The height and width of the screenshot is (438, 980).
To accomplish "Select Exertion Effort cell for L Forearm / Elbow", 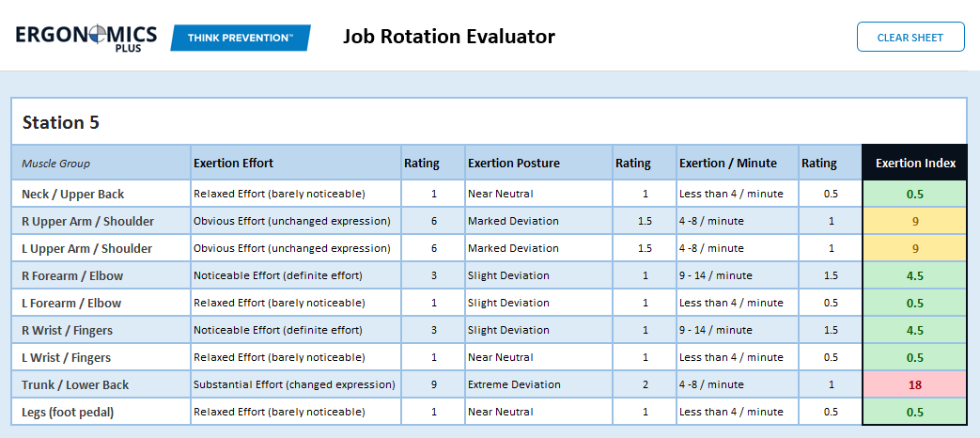I will (x=296, y=303).
